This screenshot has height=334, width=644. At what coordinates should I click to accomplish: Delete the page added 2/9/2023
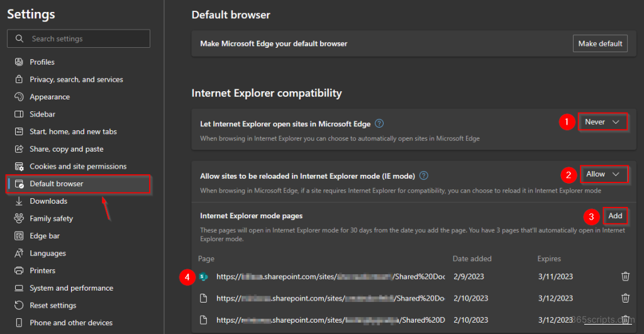625,277
